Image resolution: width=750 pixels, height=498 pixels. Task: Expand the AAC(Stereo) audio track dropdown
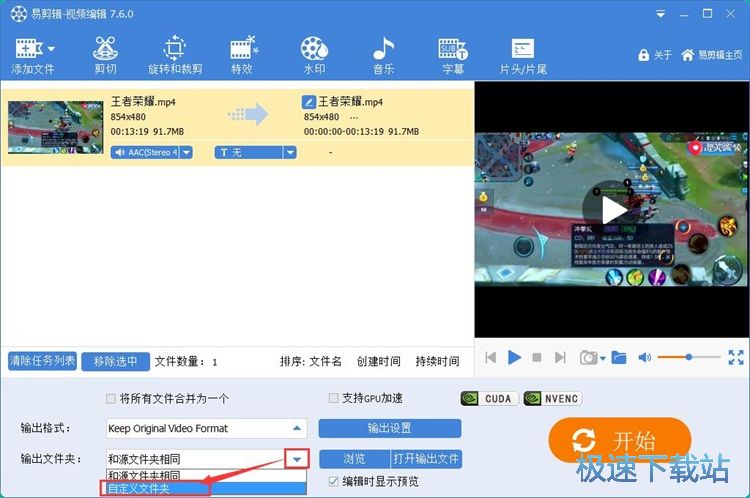tap(187, 153)
